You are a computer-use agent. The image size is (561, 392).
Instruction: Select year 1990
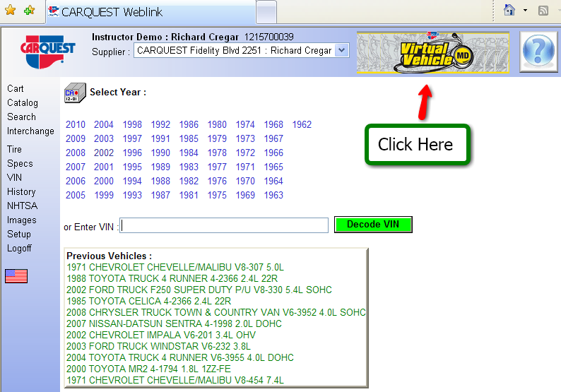point(160,153)
